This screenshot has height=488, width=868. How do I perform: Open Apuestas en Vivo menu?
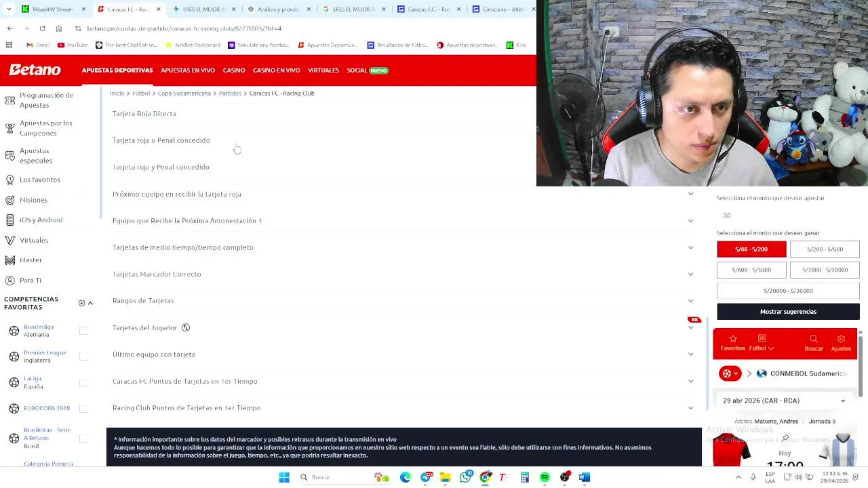[x=188, y=70]
